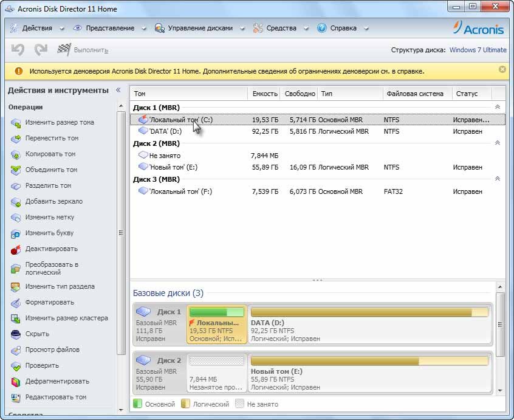Click dropdown arrow next to Представление

point(143,29)
